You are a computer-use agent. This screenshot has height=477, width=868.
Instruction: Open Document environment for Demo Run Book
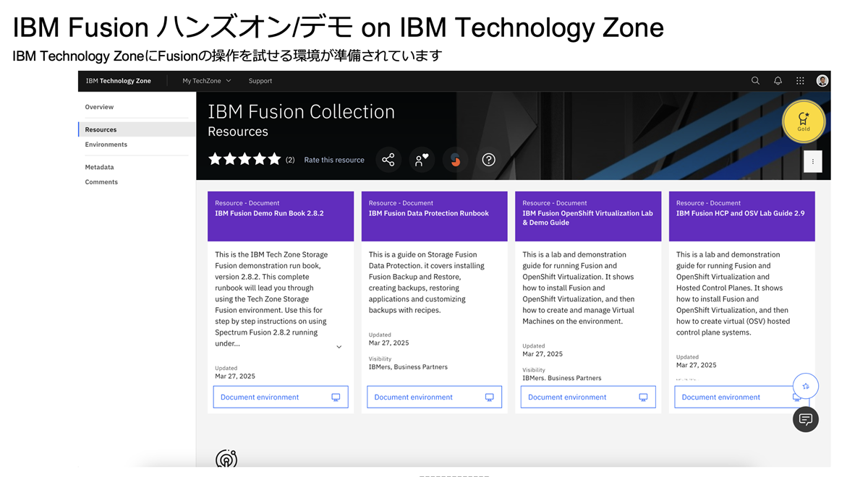pos(281,397)
